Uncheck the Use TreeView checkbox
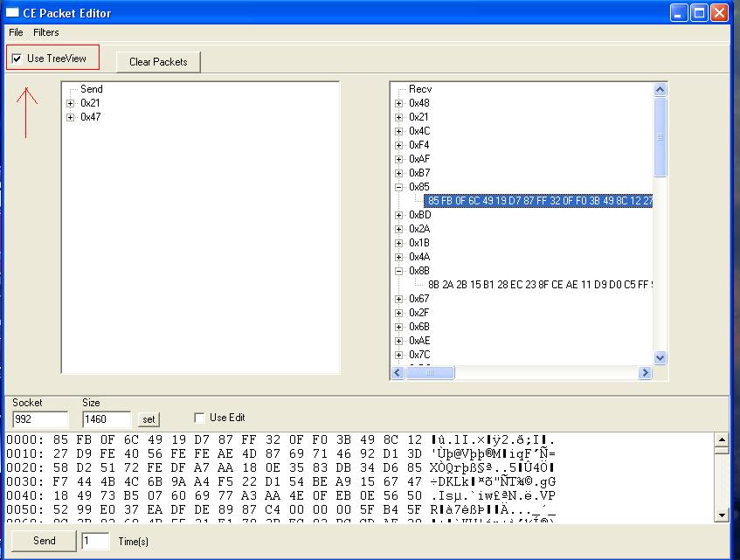The image size is (740, 560). coord(17,59)
